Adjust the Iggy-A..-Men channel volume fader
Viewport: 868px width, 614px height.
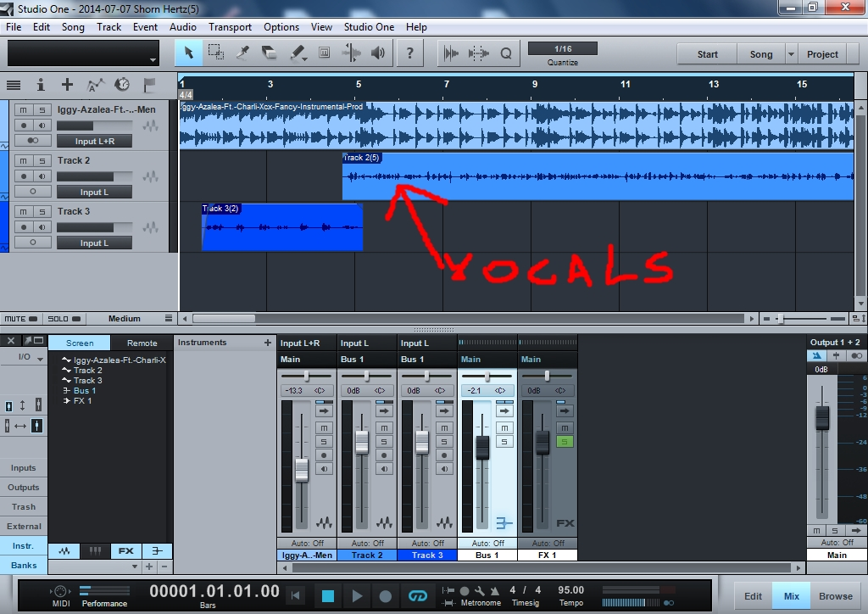[302, 470]
